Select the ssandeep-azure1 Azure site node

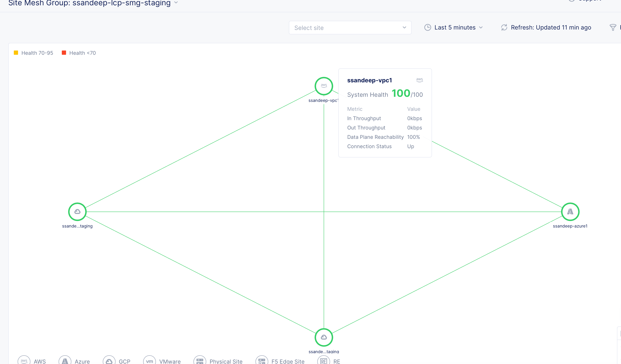point(570,212)
